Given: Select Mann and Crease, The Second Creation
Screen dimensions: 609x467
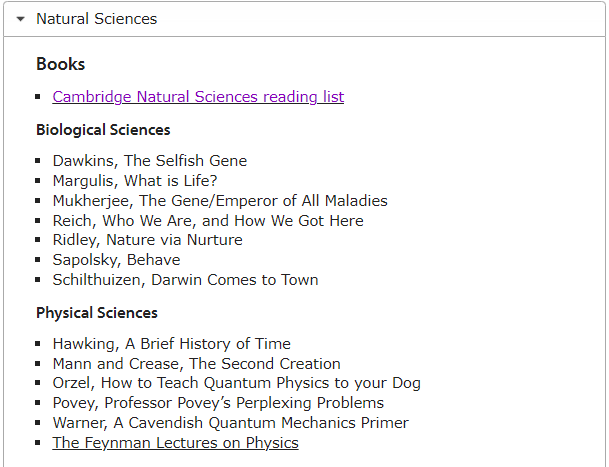Looking at the screenshot, I should (x=197, y=364).
